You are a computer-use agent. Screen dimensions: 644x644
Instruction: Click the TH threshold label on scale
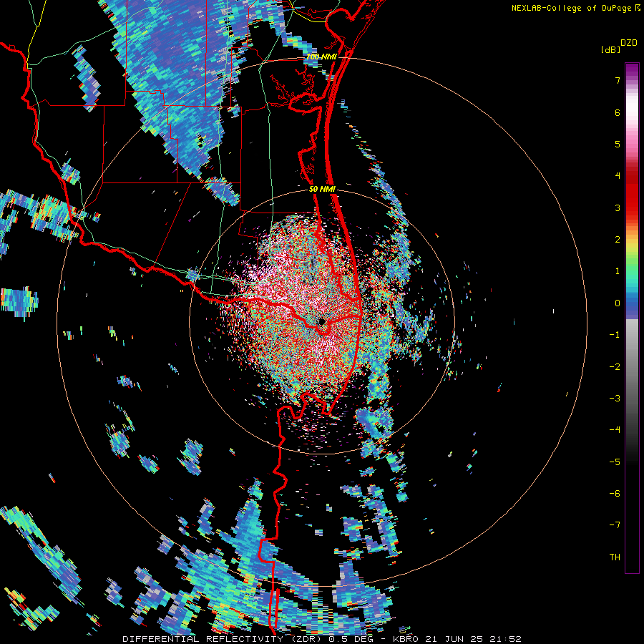pos(615,557)
